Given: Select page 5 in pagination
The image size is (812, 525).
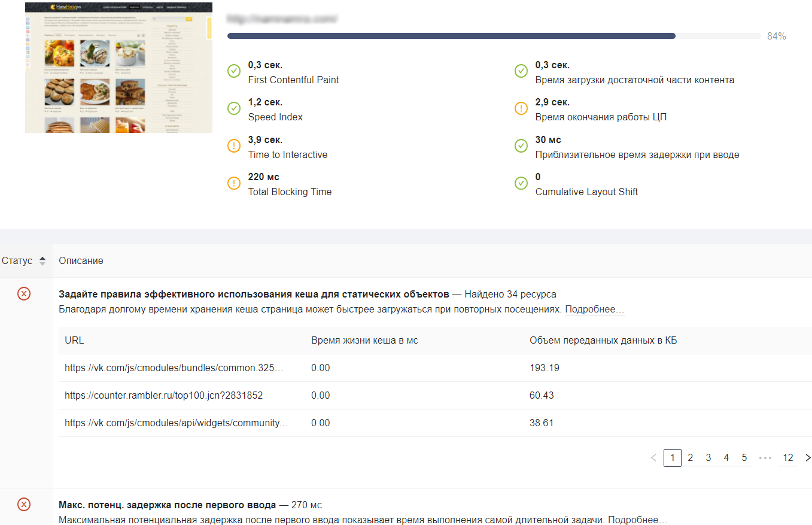Looking at the screenshot, I should point(744,458).
